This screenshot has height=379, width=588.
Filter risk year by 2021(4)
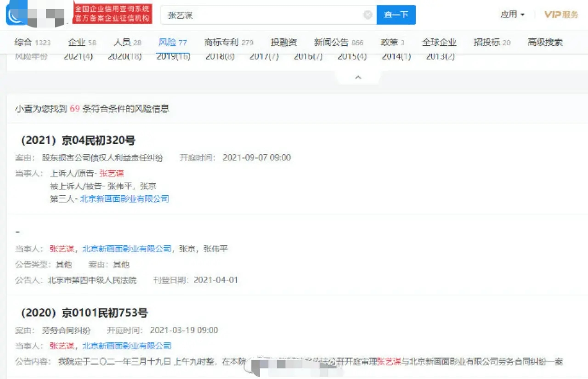point(78,57)
